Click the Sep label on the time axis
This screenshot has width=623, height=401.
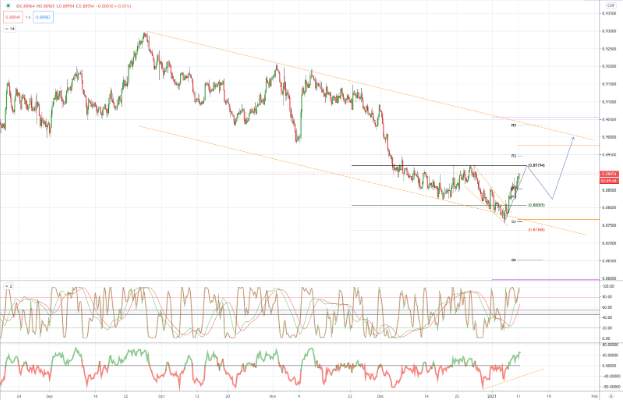49,396
